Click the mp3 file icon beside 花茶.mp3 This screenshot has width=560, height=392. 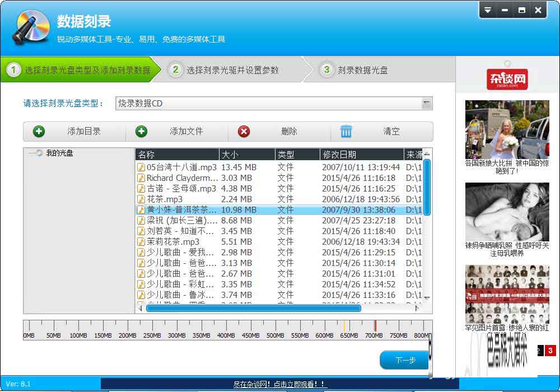tap(141, 200)
